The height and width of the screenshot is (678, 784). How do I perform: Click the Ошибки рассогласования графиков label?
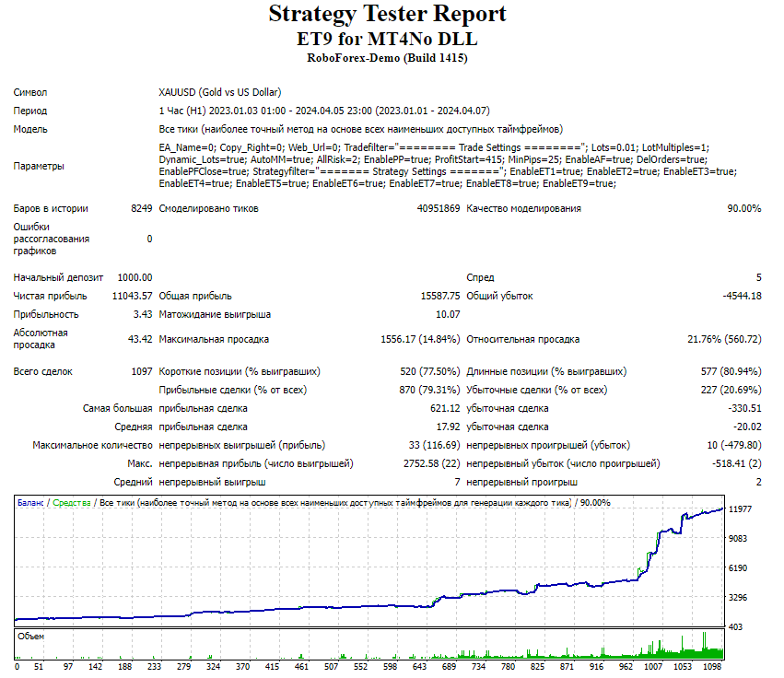pos(52,239)
